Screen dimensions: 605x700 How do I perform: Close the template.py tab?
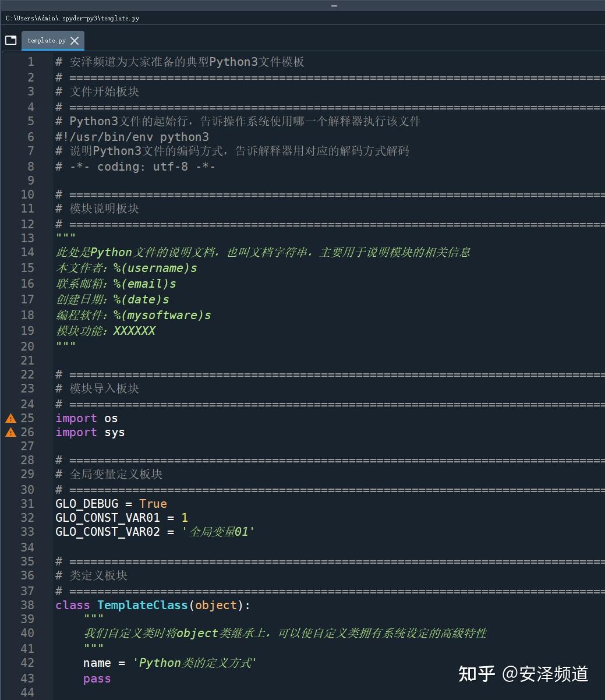point(75,41)
